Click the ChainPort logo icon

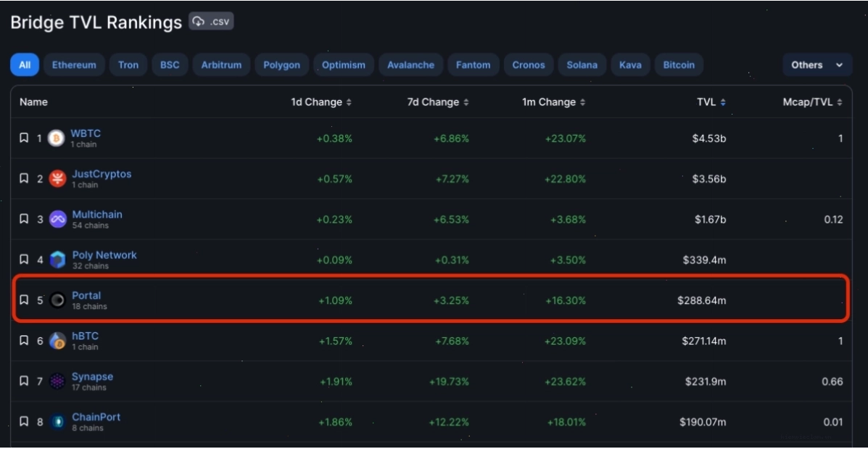click(57, 421)
